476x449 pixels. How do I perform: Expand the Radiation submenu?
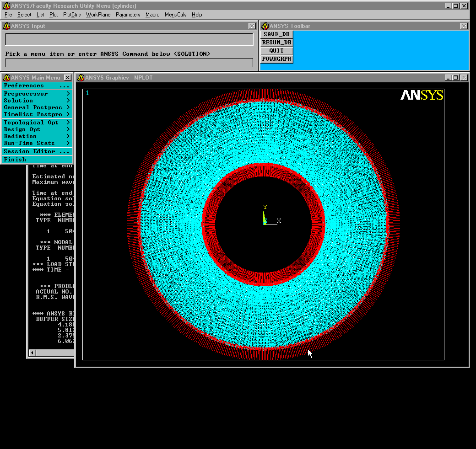click(37, 136)
